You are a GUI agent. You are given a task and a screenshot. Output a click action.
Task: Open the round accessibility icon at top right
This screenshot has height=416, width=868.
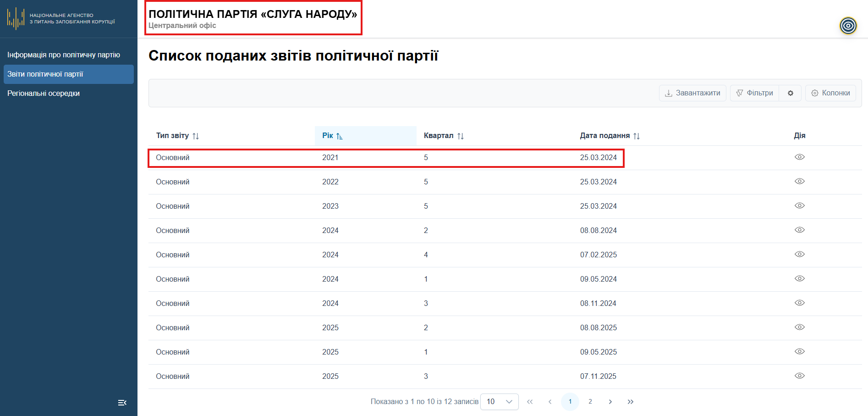848,26
